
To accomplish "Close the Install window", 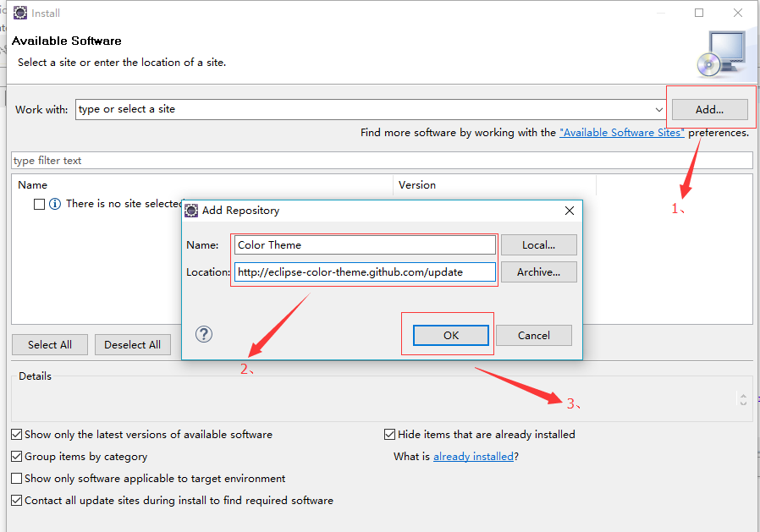I will [x=738, y=13].
